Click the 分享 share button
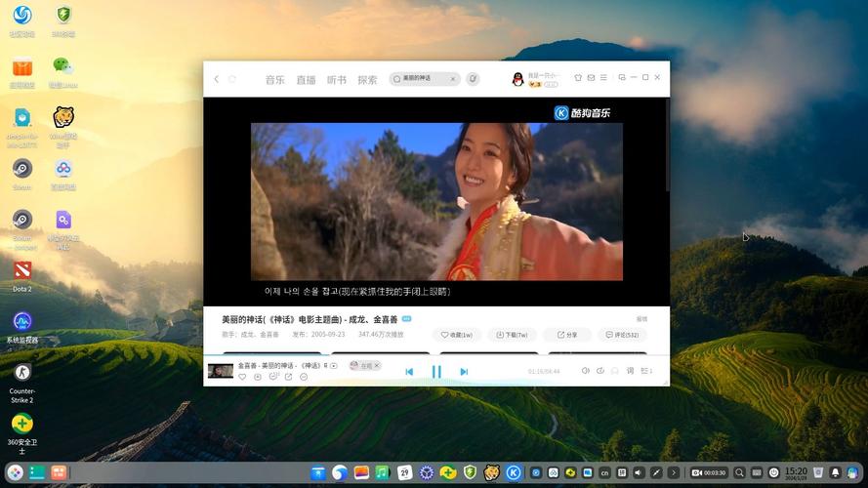Viewport: 868px width, 488px height. click(567, 335)
